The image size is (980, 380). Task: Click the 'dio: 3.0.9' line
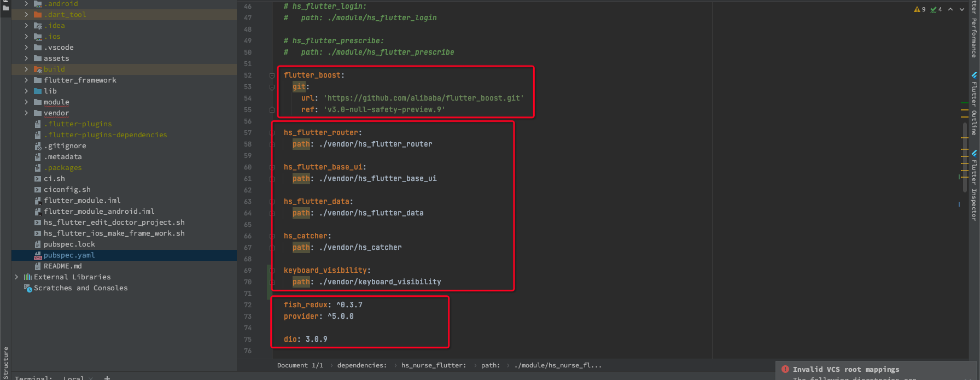306,340
